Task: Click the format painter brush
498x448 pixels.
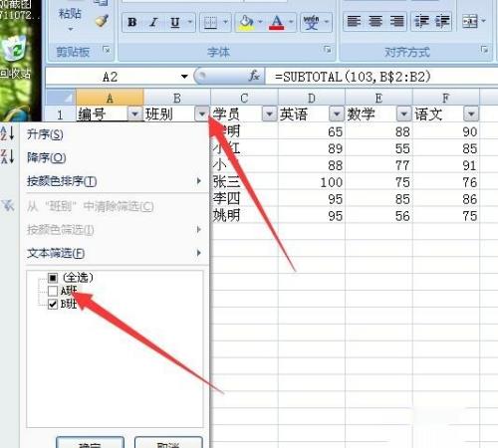Action: 102,21
